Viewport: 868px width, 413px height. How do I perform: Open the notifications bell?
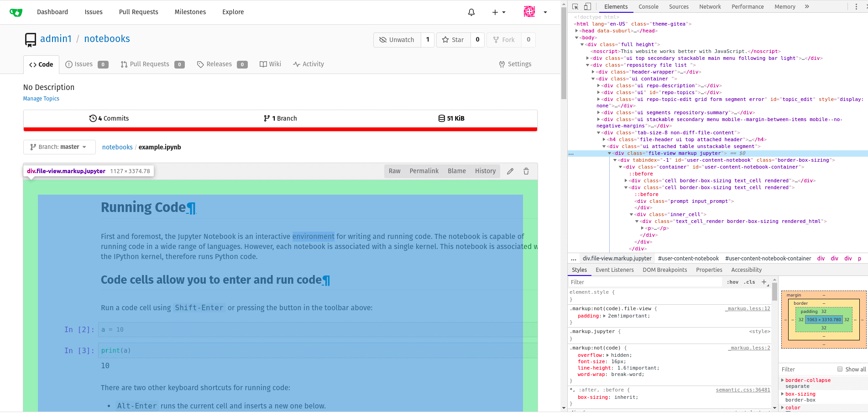471,12
